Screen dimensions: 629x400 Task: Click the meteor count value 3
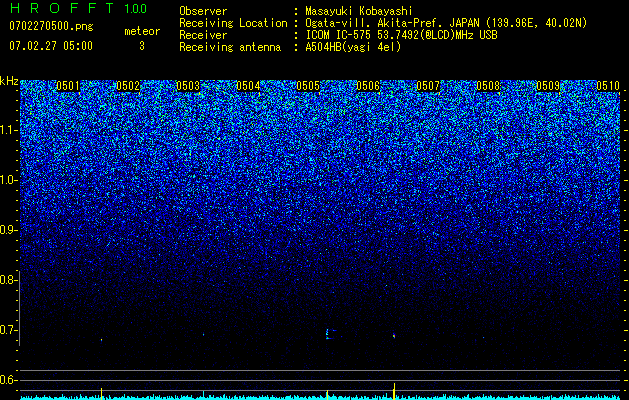[142, 46]
